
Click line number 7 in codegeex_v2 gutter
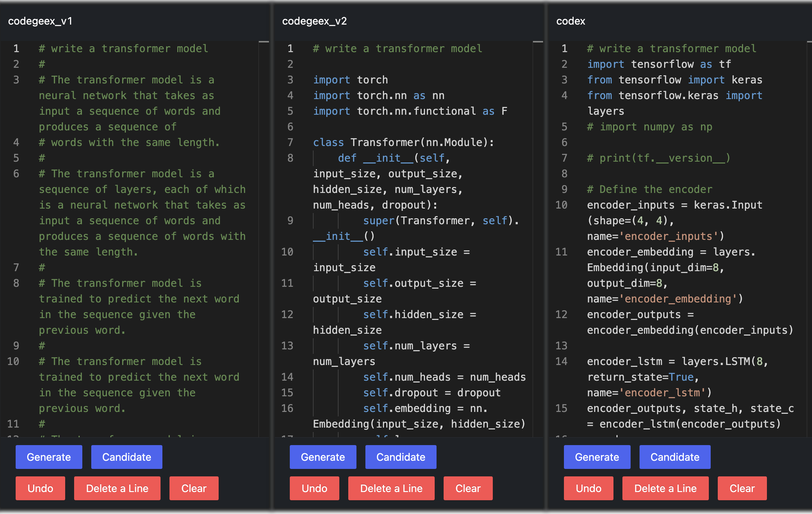point(290,142)
